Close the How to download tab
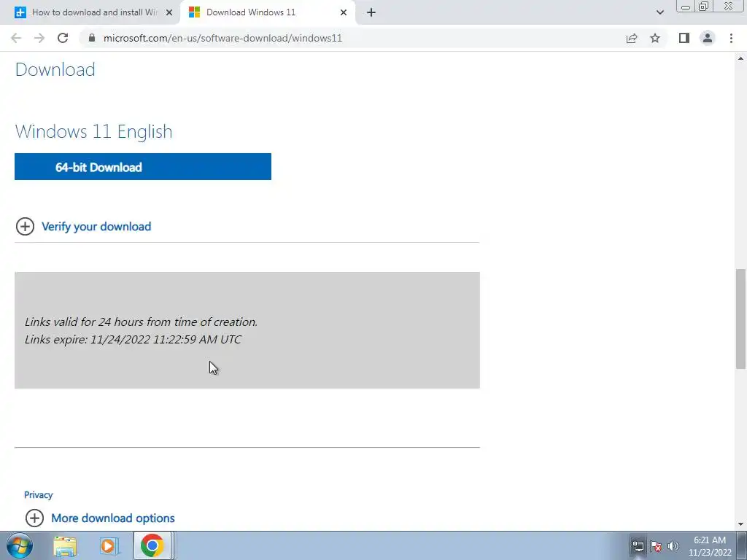Viewport: 747px width, 560px height. [169, 12]
